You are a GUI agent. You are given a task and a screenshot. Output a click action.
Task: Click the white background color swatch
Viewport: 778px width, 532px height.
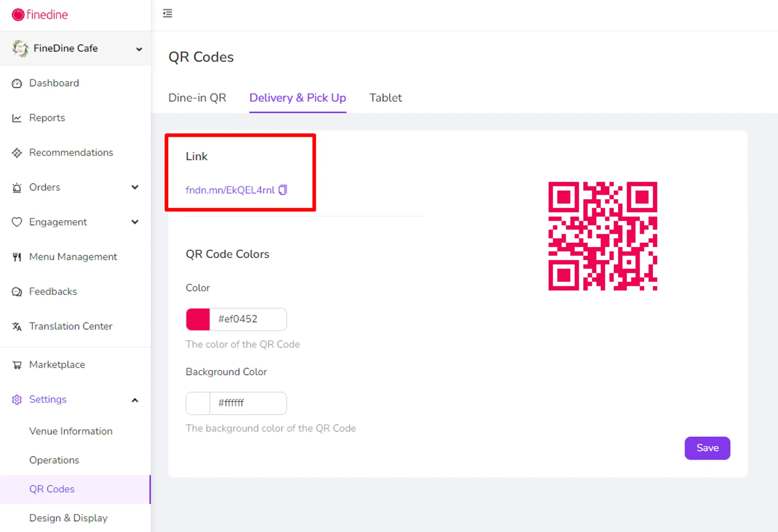[198, 403]
